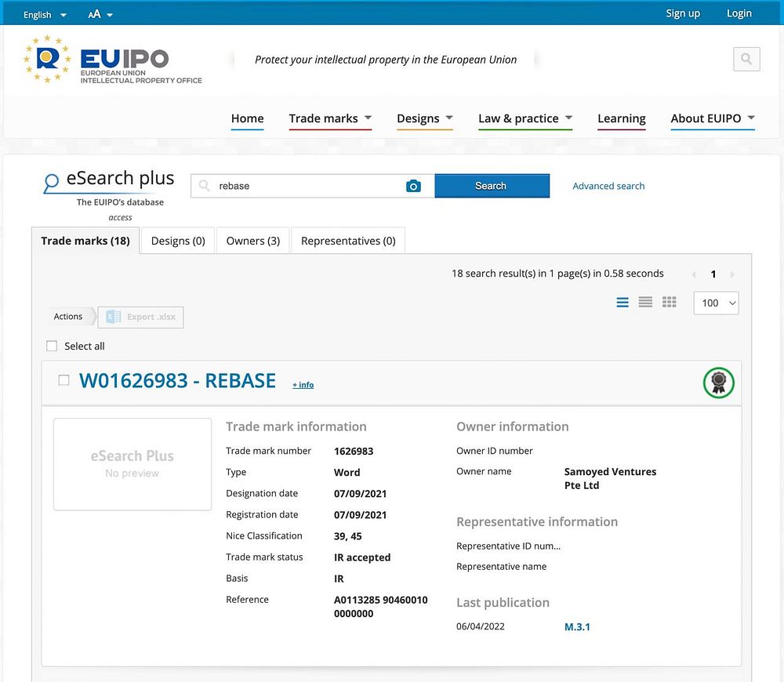Viewport: 784px width, 682px height.
Task: Click the eSearch plus magnifier logo
Action: [x=51, y=183]
